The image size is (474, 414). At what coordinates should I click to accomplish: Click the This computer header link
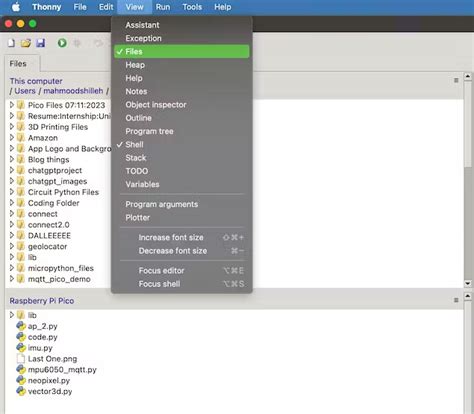(36, 81)
